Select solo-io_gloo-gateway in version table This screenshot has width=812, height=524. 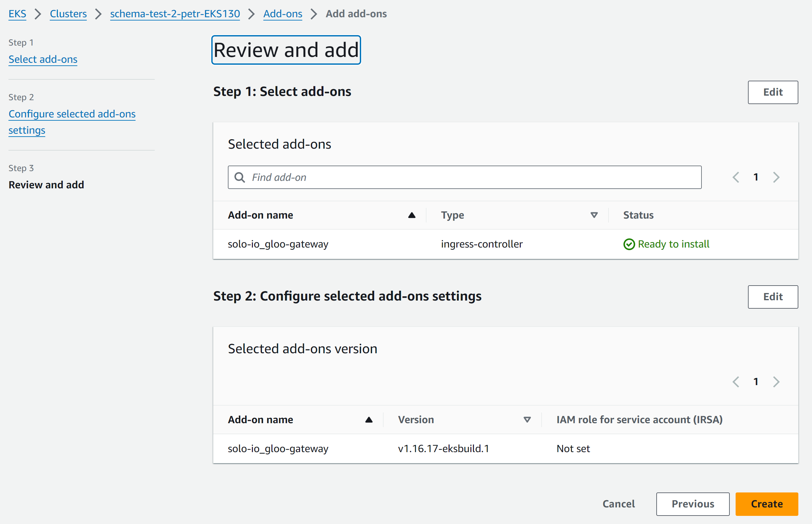278,449
